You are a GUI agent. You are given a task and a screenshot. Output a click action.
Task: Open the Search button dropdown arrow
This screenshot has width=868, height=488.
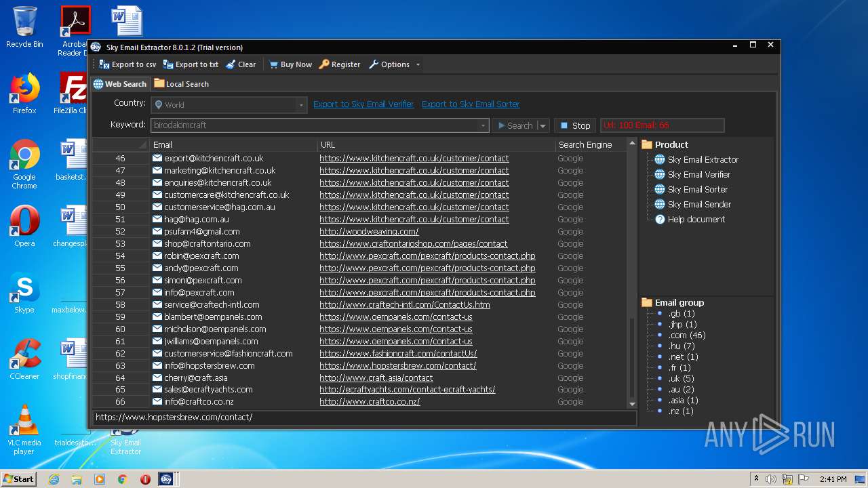coord(542,125)
